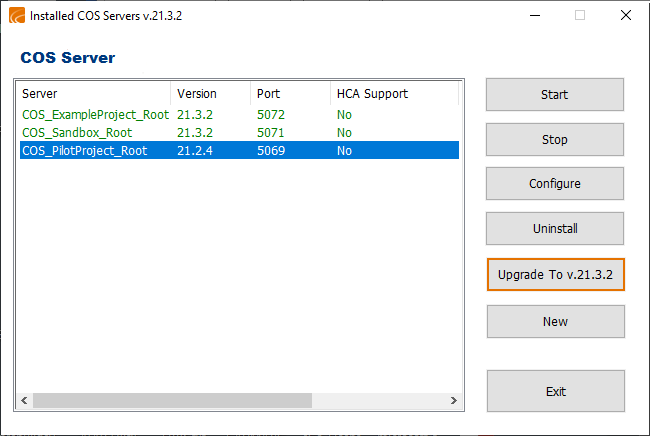Sort list by Version column header
The image size is (650, 436).
[x=210, y=94]
